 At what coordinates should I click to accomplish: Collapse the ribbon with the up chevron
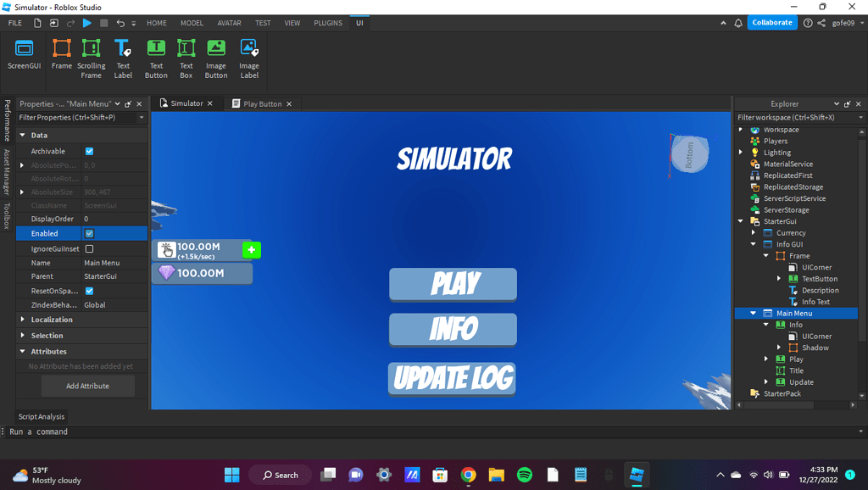click(723, 23)
